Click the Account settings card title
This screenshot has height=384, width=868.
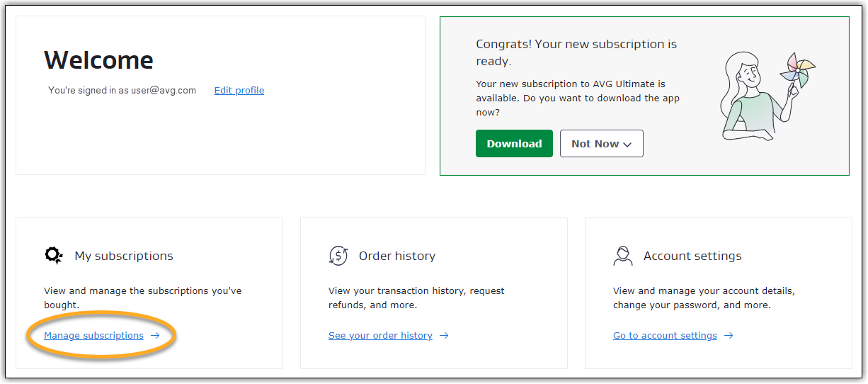pos(692,256)
